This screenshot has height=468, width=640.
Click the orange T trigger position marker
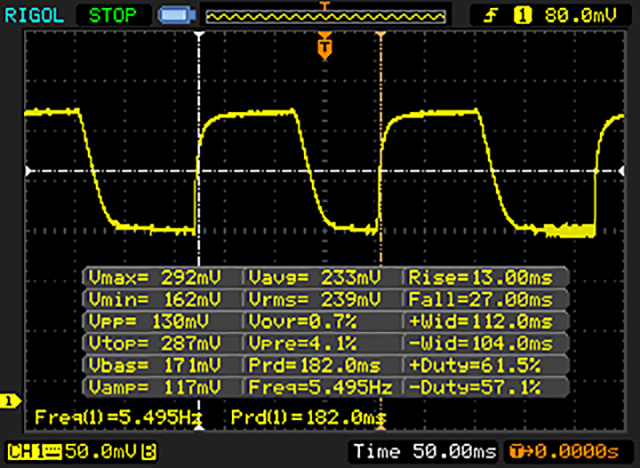[x=324, y=46]
